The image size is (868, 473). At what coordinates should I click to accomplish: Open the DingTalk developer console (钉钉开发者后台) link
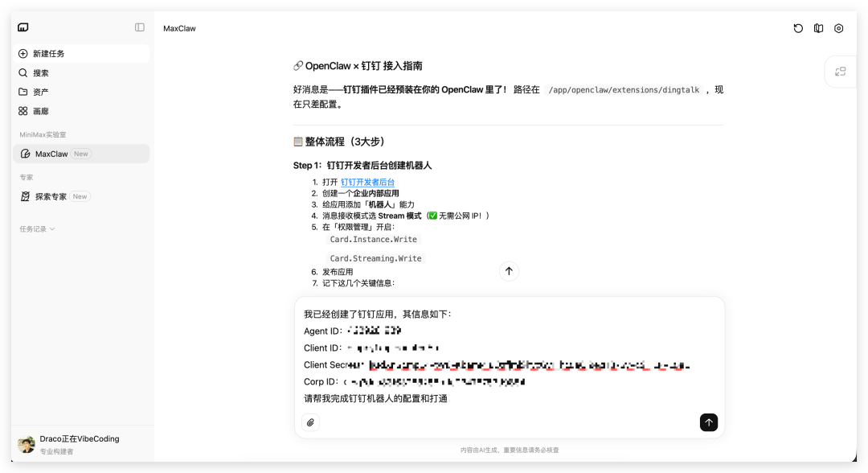(367, 183)
